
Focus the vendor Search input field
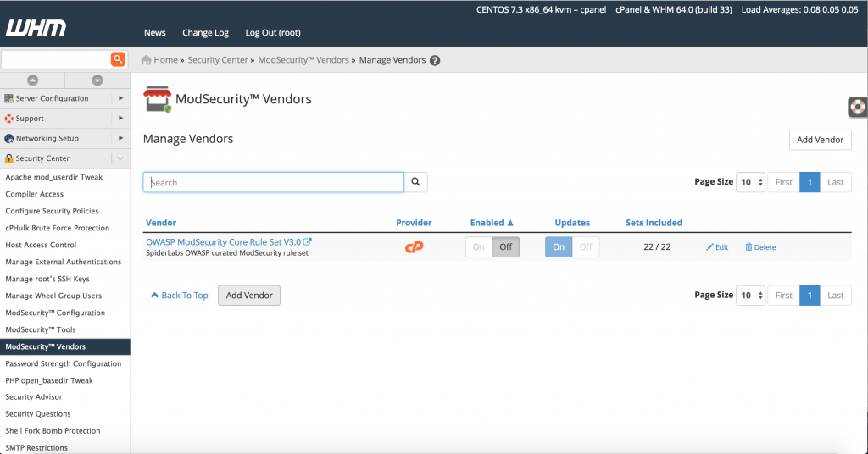click(x=274, y=182)
